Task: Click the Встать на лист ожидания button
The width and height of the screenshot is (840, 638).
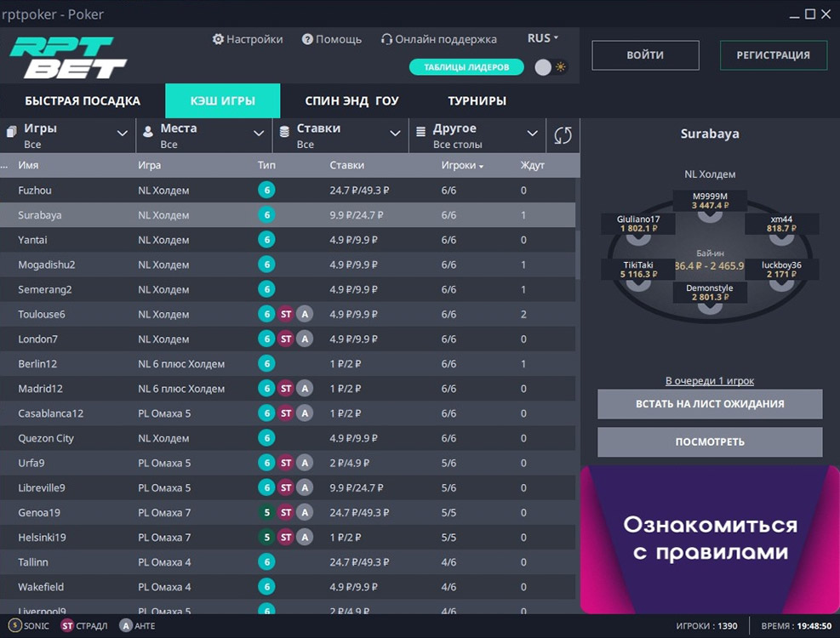Action: pos(710,404)
